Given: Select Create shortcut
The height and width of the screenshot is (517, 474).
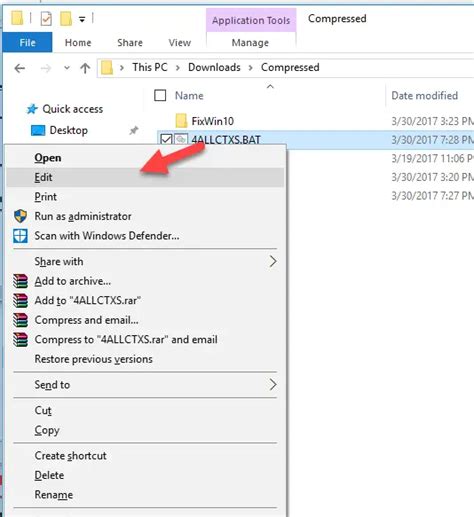Looking at the screenshot, I should click(145, 456).
